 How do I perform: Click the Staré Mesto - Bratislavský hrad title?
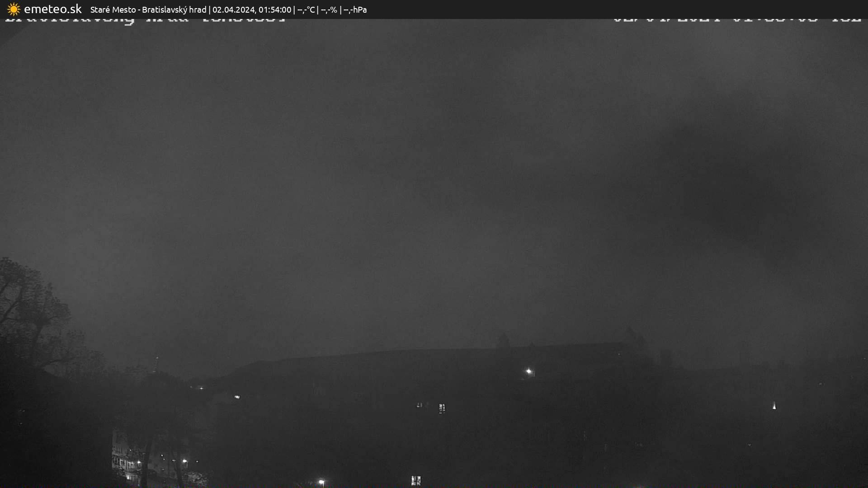tap(148, 9)
